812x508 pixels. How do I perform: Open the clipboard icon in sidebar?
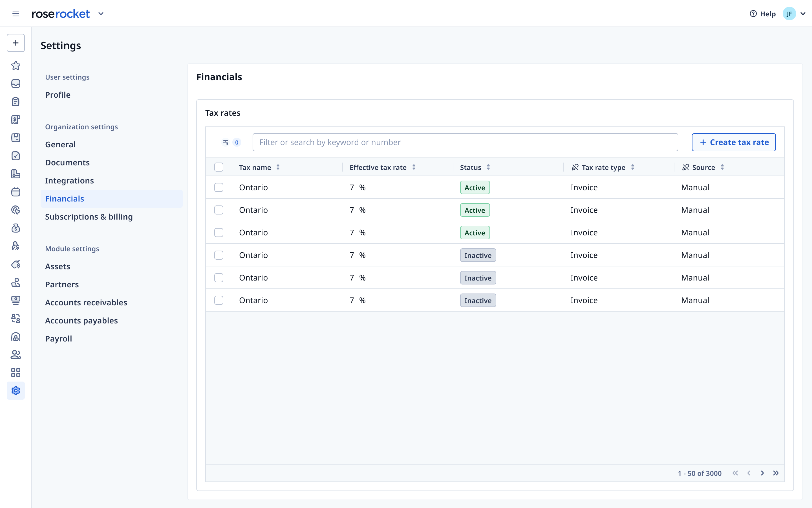pyautogui.click(x=16, y=102)
